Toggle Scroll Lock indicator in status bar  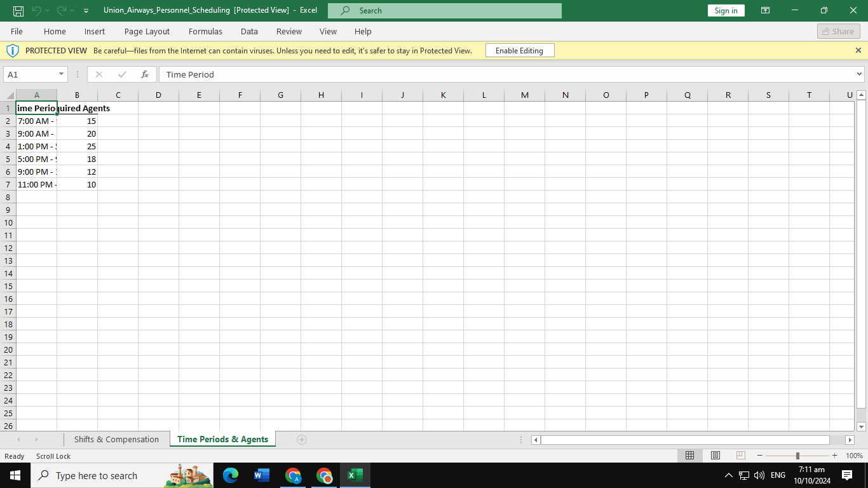coord(53,456)
